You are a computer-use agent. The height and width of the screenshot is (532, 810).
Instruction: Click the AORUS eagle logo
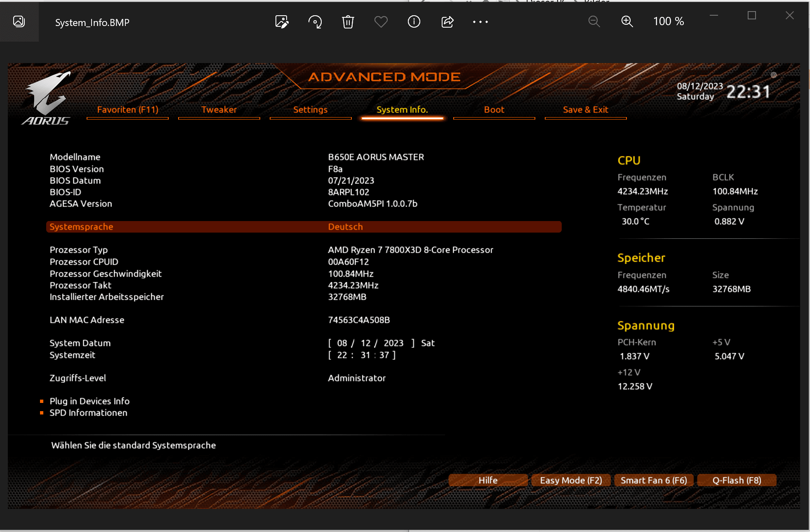point(46,98)
